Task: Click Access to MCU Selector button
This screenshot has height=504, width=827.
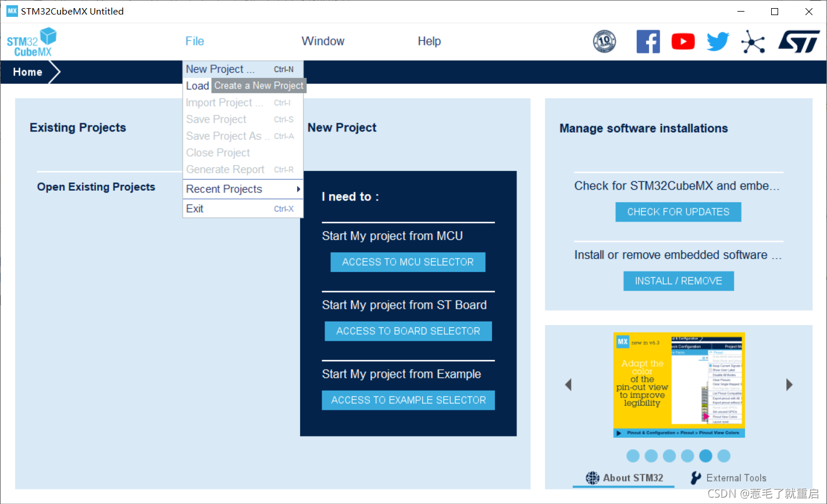Action: 408,262
